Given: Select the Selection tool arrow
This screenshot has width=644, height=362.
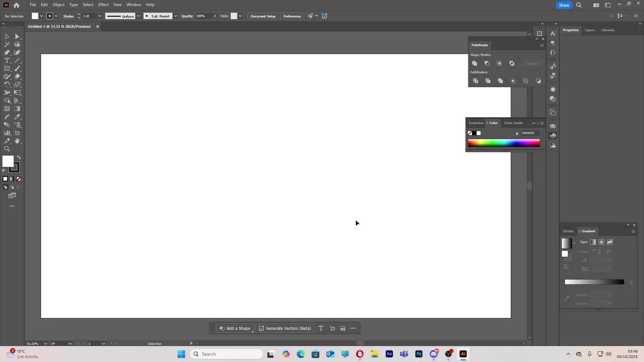Looking at the screenshot, I should click(x=7, y=36).
